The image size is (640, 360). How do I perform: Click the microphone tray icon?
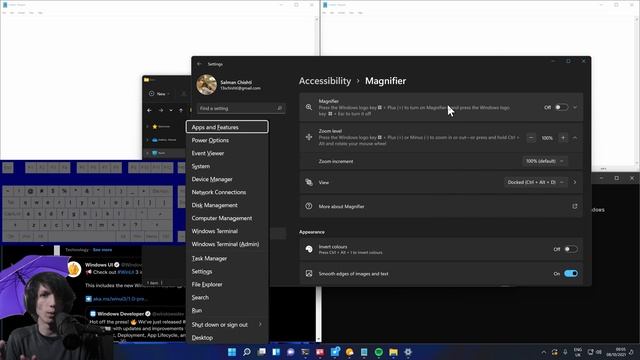click(x=565, y=352)
